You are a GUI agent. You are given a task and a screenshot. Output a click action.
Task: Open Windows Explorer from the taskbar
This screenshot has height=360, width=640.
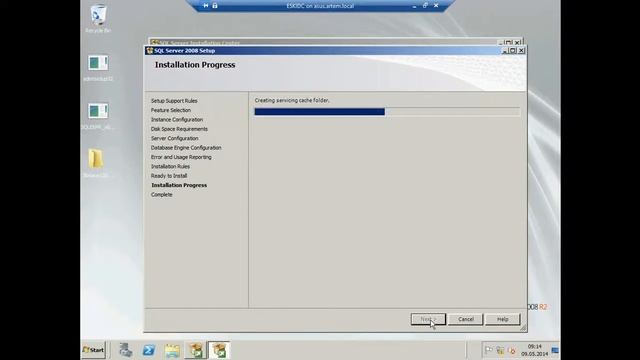[172, 350]
